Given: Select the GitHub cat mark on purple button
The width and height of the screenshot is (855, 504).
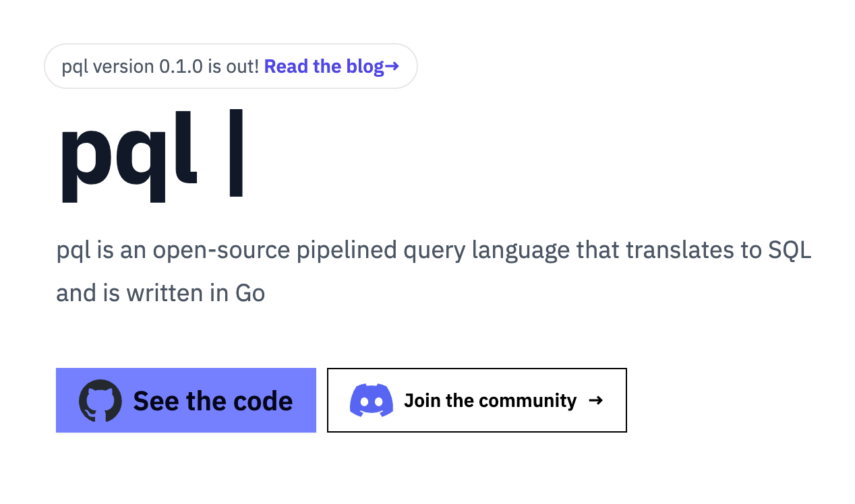Looking at the screenshot, I should coord(100,400).
